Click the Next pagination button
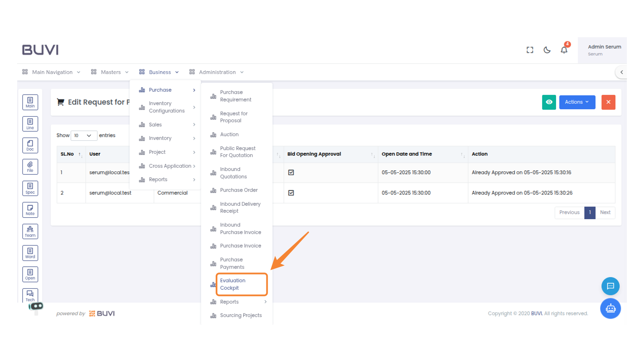This screenshot has width=644, height=362. [605, 213]
